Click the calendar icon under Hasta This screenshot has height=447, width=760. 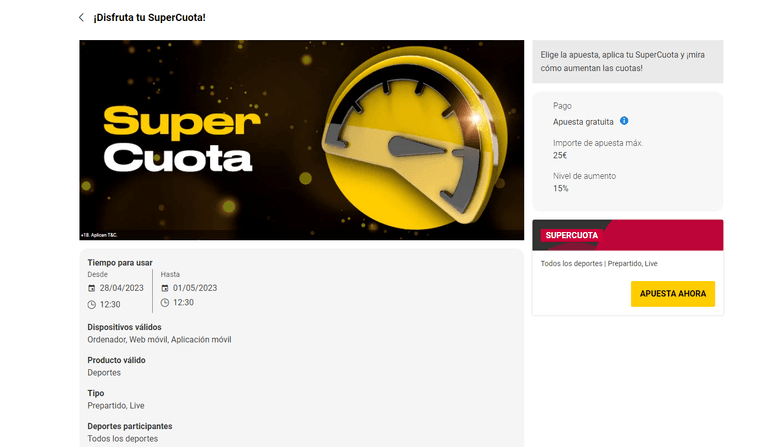click(x=165, y=288)
